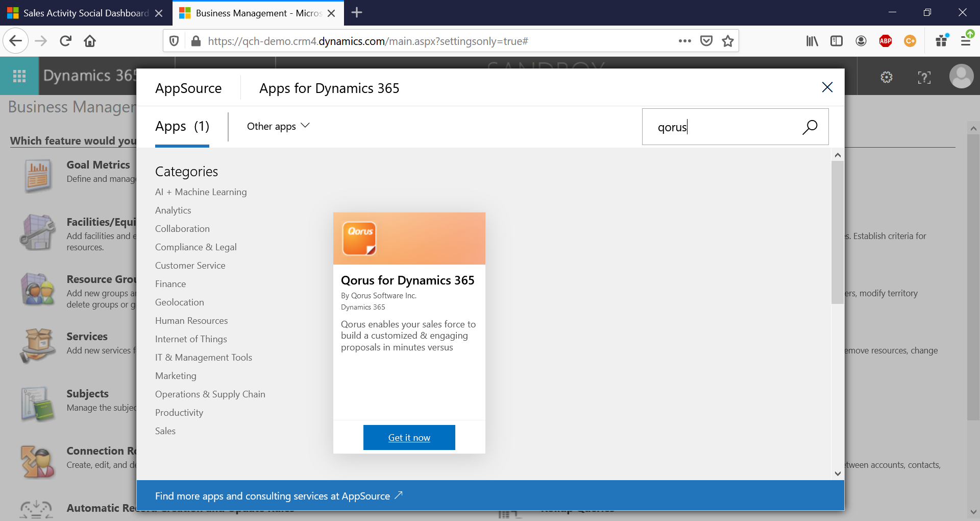This screenshot has width=980, height=521.
Task: Switch to Sales Activity Social Dashboard tab
Action: tap(85, 13)
